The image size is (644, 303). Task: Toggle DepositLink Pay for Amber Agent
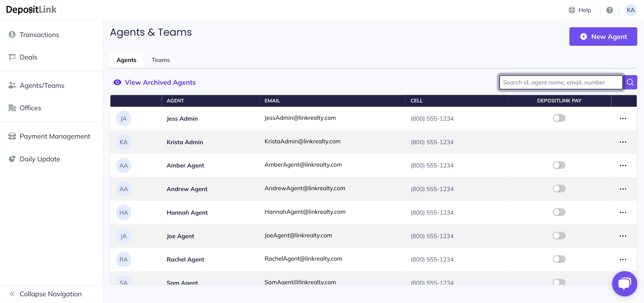click(x=559, y=165)
